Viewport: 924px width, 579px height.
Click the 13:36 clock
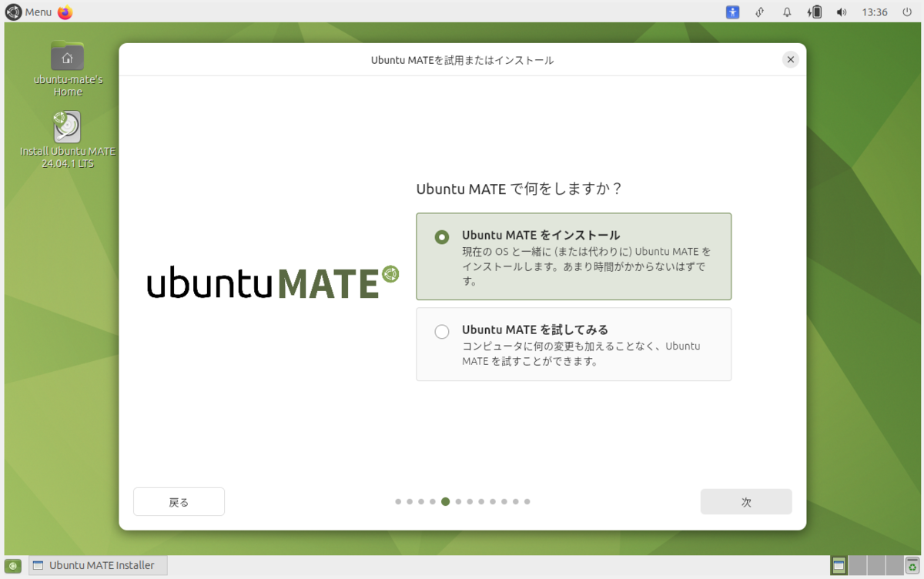coord(875,12)
